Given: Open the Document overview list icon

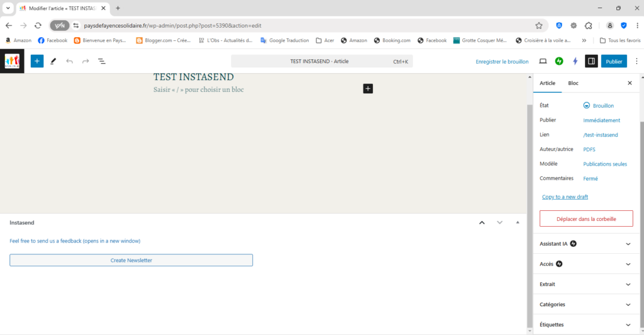Looking at the screenshot, I should pyautogui.click(x=101, y=61).
